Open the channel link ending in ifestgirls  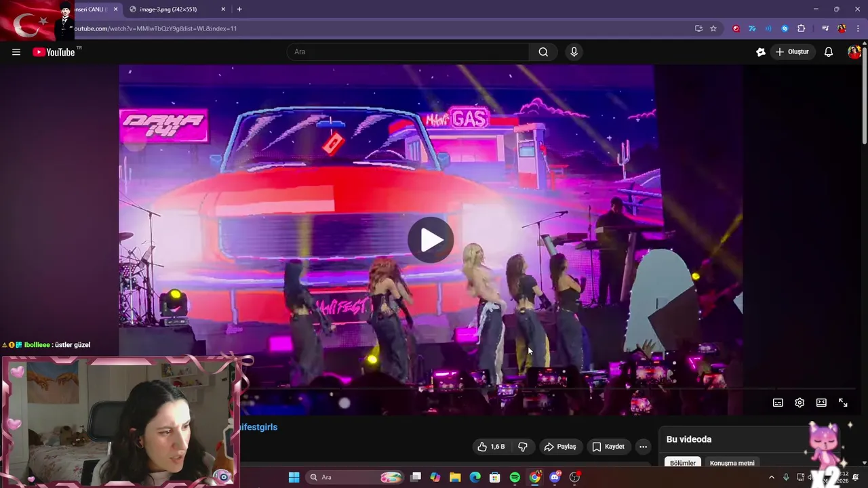tap(258, 427)
